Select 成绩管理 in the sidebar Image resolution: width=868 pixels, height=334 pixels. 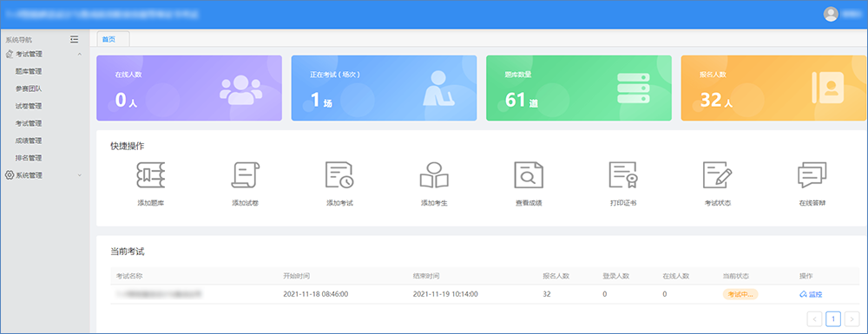29,141
